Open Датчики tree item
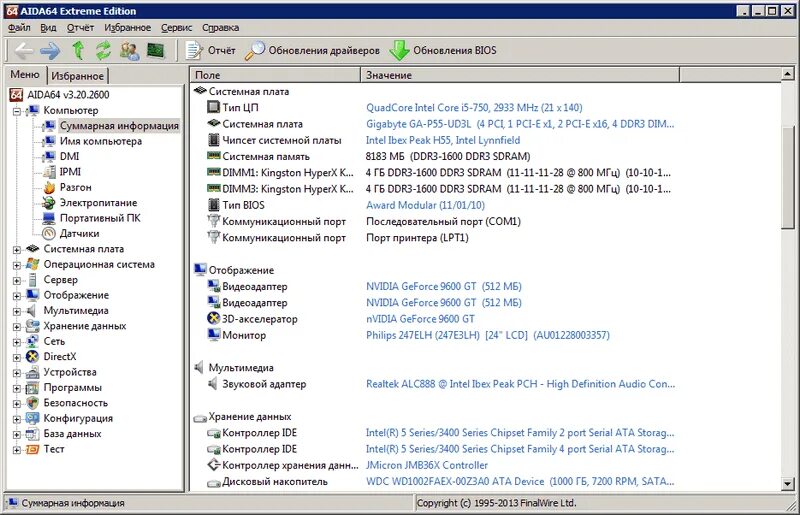The image size is (800, 515). pos(79,233)
